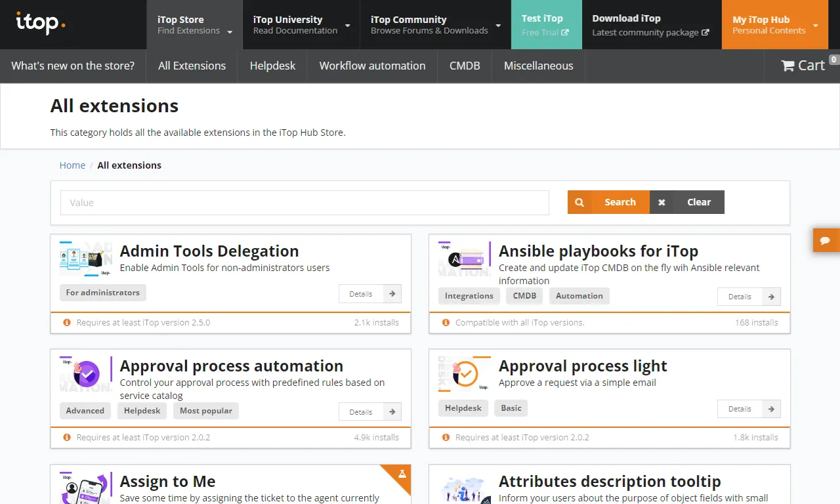
Task: Click 'CMDB' tag on Ansible card
Action: pyautogui.click(x=524, y=296)
